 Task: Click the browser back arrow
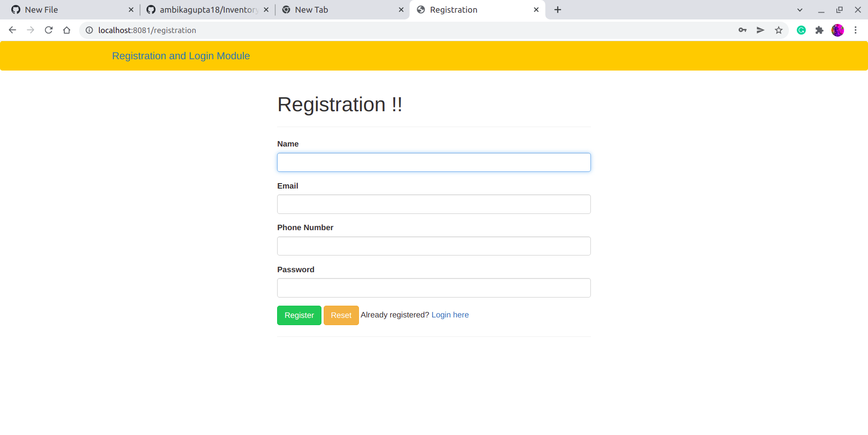[x=12, y=30]
